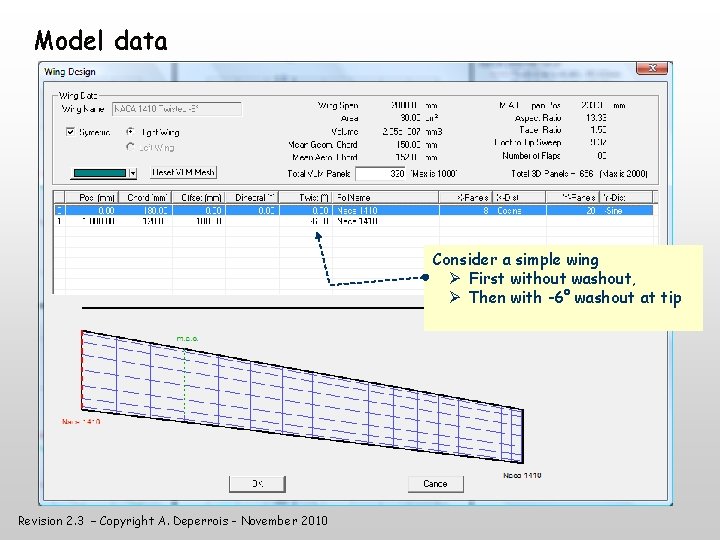Click the wing color swatch
Image resolution: width=720 pixels, height=540 pixels.
pyautogui.click(x=100, y=173)
